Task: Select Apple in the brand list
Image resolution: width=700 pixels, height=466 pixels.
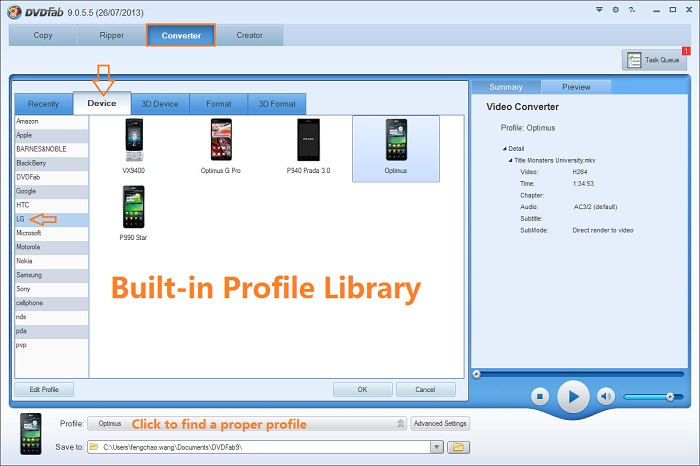Action: click(51, 135)
